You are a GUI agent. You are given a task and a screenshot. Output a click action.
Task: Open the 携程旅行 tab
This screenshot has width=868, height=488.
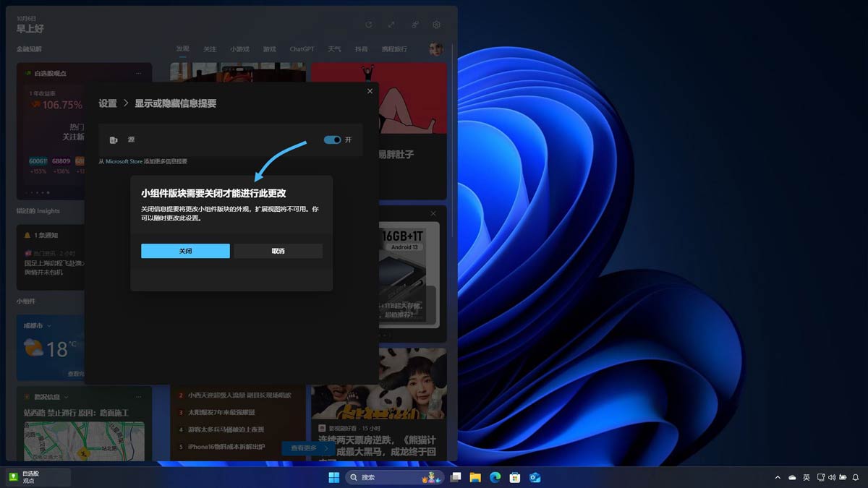tap(394, 49)
